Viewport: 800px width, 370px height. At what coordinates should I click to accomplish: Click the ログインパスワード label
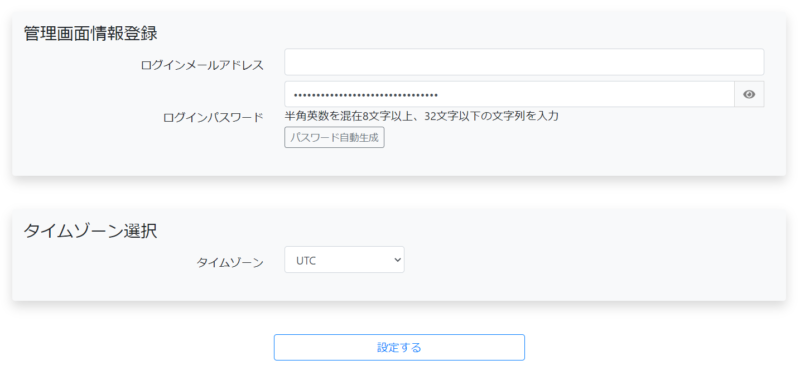[x=213, y=117]
